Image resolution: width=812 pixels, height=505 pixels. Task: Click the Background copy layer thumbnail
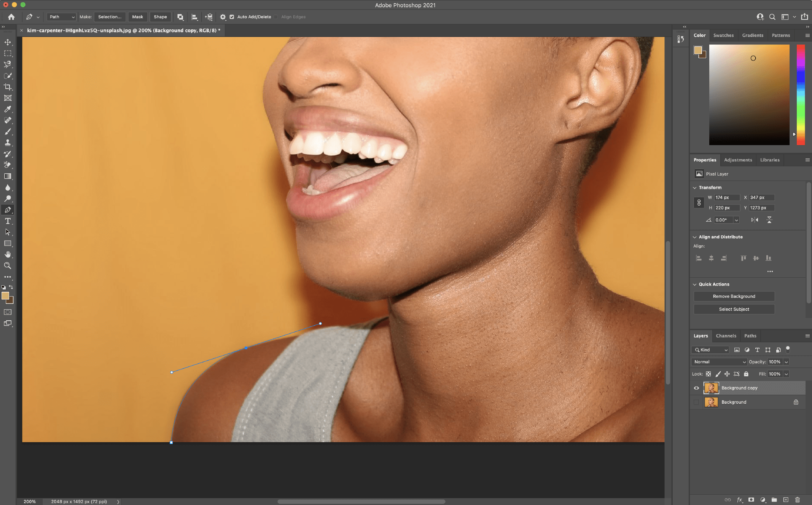712,387
